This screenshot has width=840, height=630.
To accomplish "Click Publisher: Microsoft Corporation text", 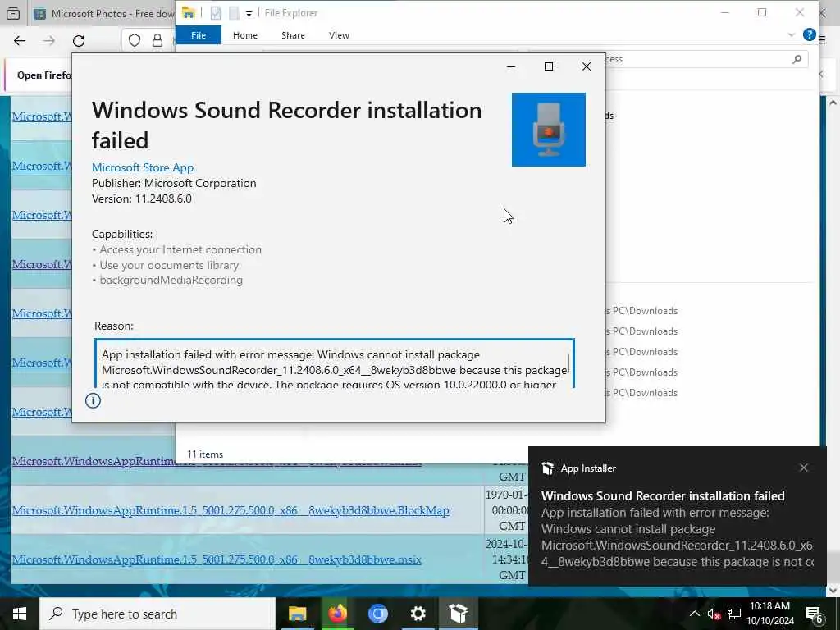I will tap(174, 183).
